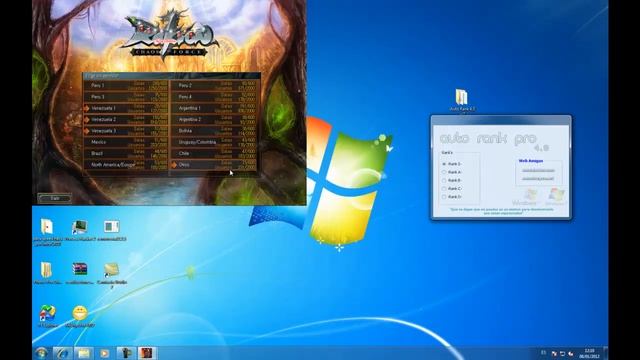
Task: Open the yellow smiley face desktop icon
Action: click(80, 313)
